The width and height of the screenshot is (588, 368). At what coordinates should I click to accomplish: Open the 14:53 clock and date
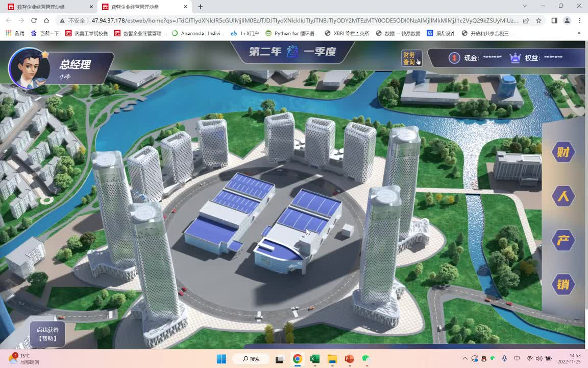click(x=569, y=359)
